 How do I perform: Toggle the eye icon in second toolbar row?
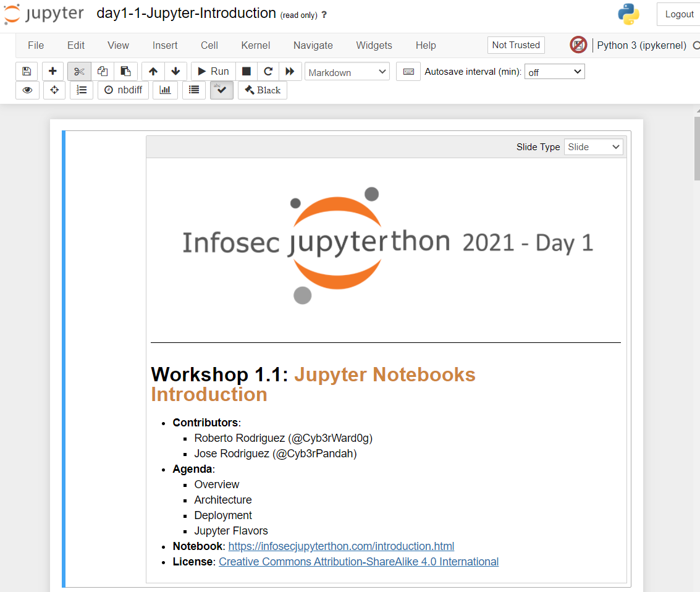[27, 90]
